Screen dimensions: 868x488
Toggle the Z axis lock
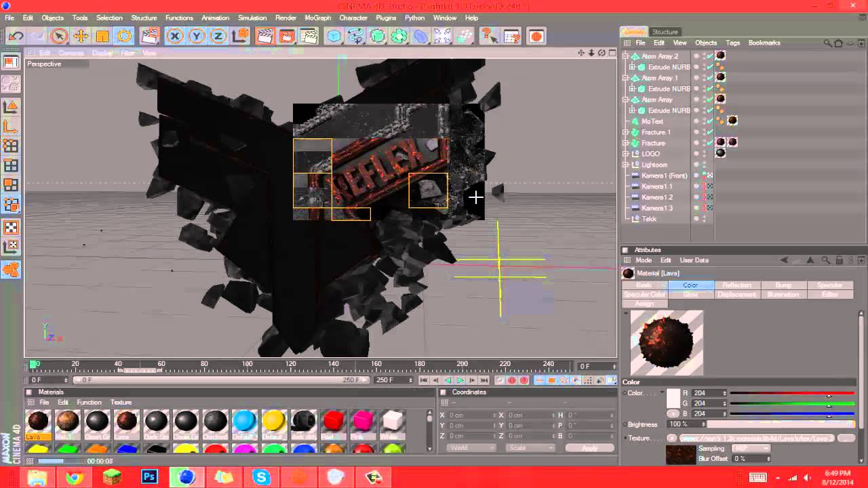pyautogui.click(x=218, y=36)
